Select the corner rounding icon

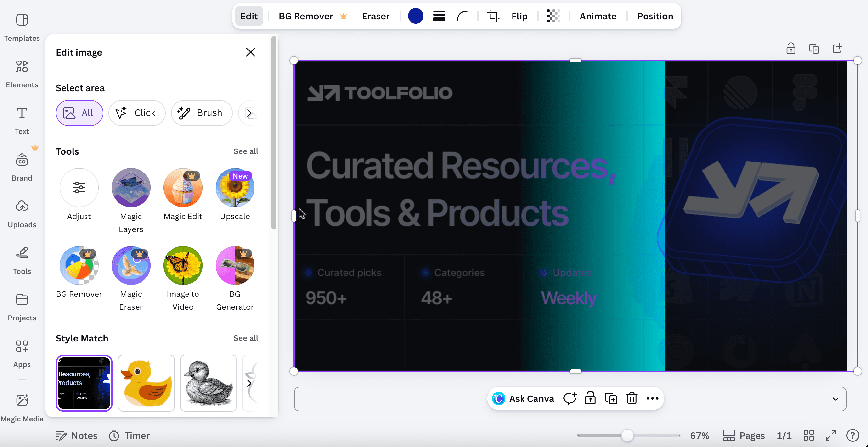462,16
